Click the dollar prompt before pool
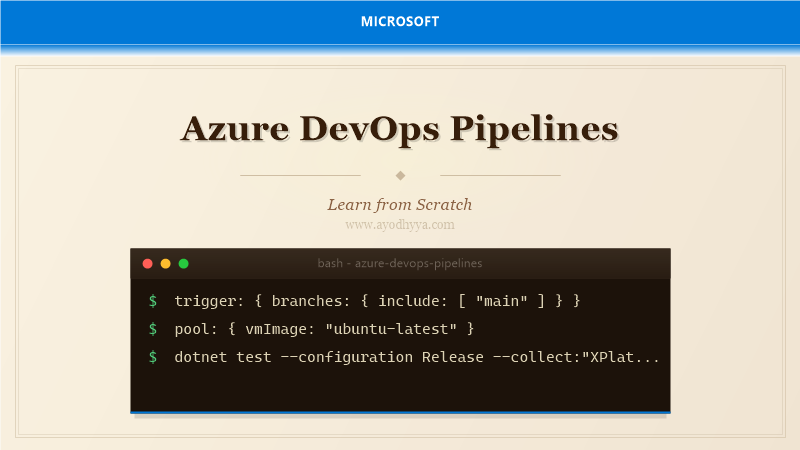800x450 pixels. point(153,329)
